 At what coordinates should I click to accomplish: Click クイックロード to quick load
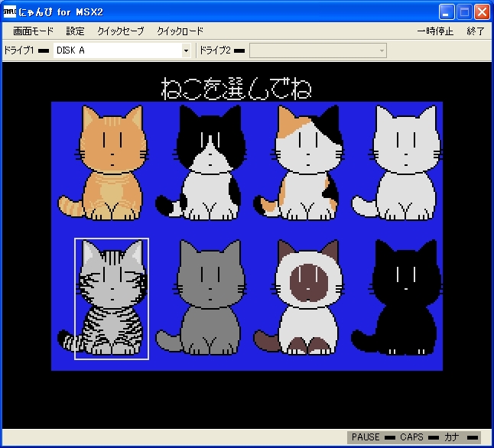[x=180, y=31]
